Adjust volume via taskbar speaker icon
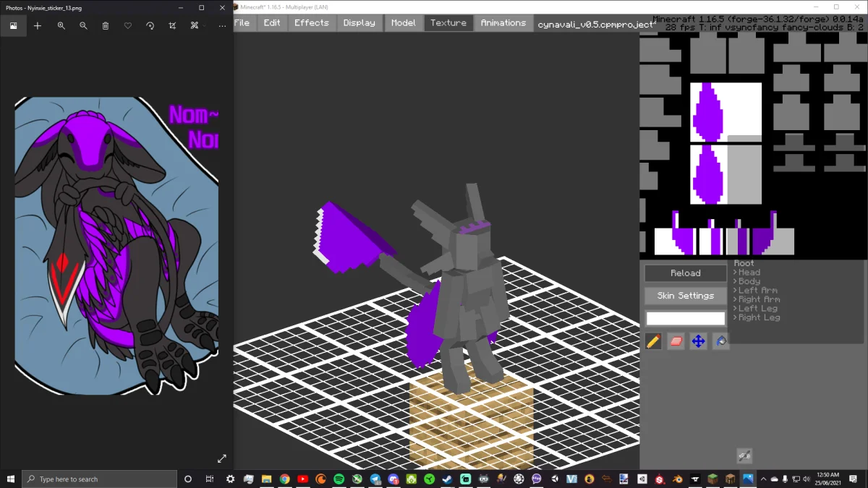 [x=806, y=479]
